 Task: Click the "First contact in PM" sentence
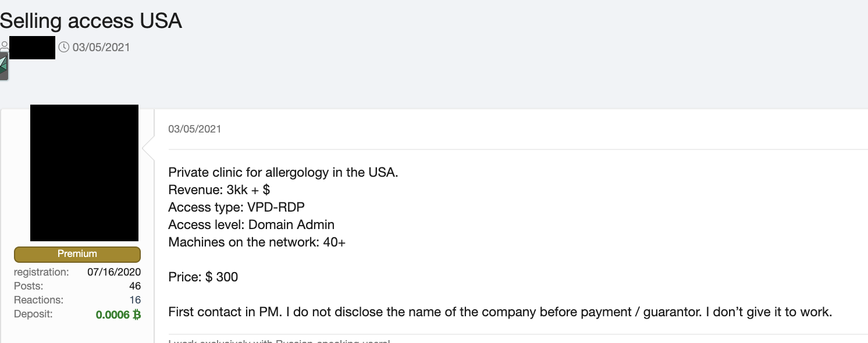tap(500, 312)
